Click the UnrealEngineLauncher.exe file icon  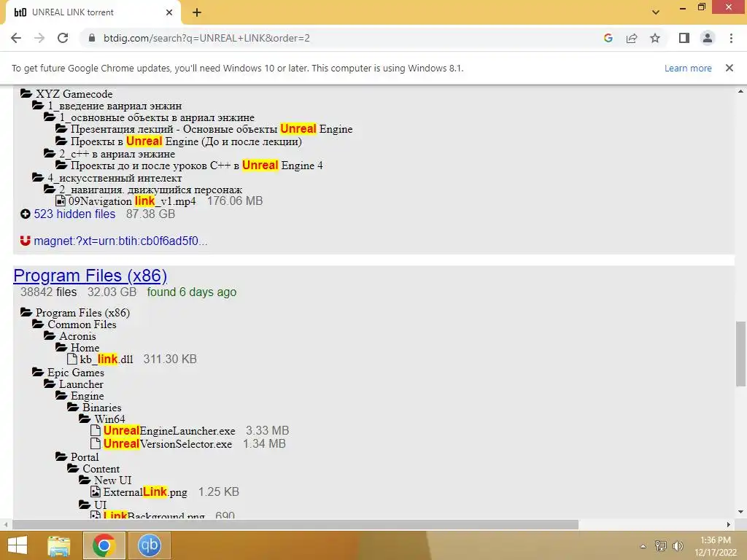coord(96,430)
